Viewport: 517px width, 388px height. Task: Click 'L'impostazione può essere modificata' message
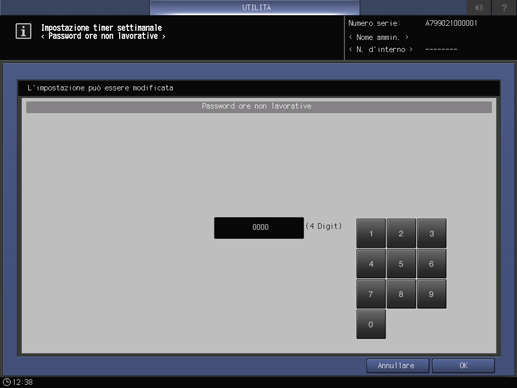100,88
